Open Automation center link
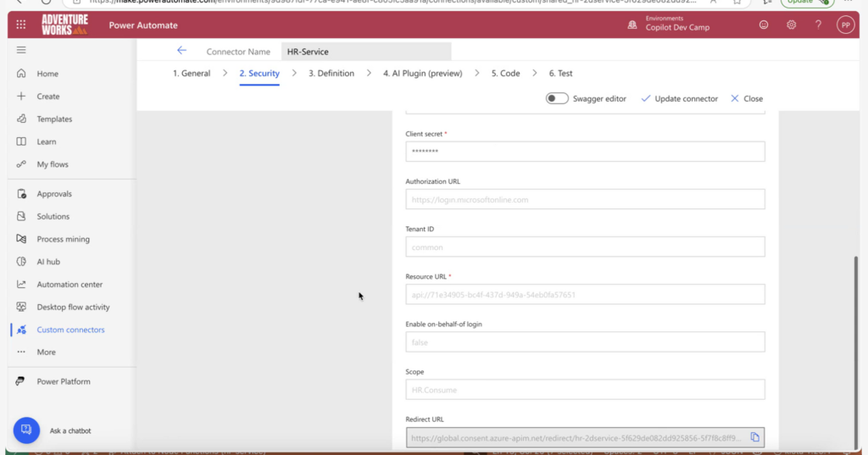The image size is (868, 455). [70, 284]
